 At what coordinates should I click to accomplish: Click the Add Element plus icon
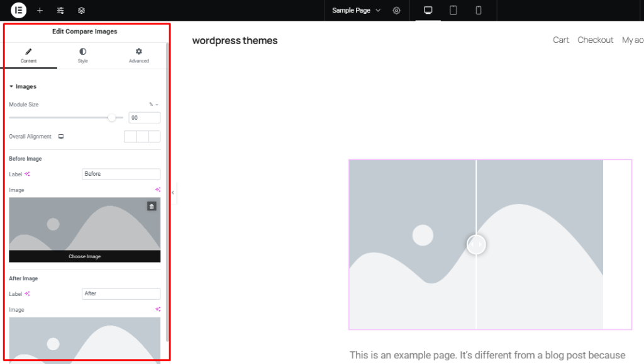[x=40, y=10]
